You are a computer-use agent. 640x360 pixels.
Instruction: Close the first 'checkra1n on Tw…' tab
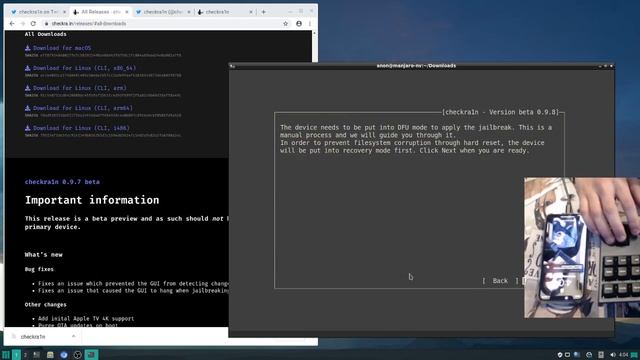coord(64,12)
